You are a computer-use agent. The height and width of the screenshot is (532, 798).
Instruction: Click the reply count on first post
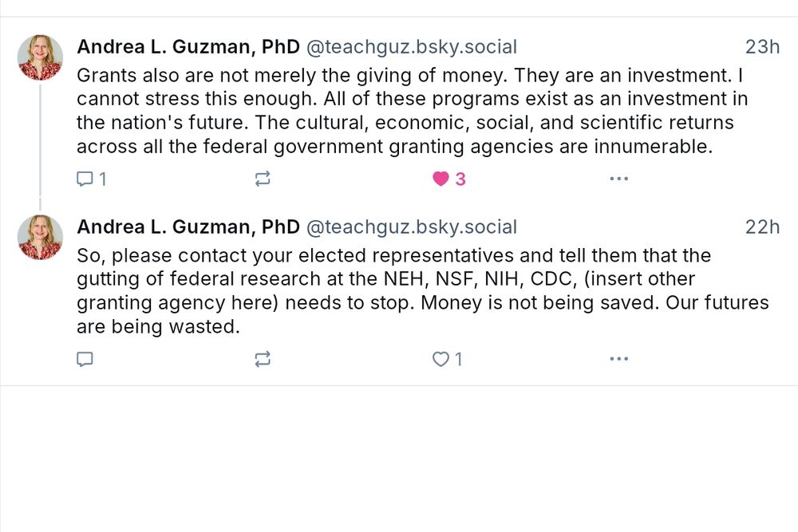tap(102, 179)
